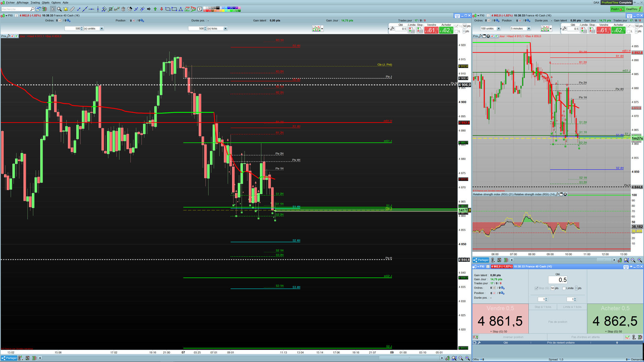Click the red down arrow tool

162,9
